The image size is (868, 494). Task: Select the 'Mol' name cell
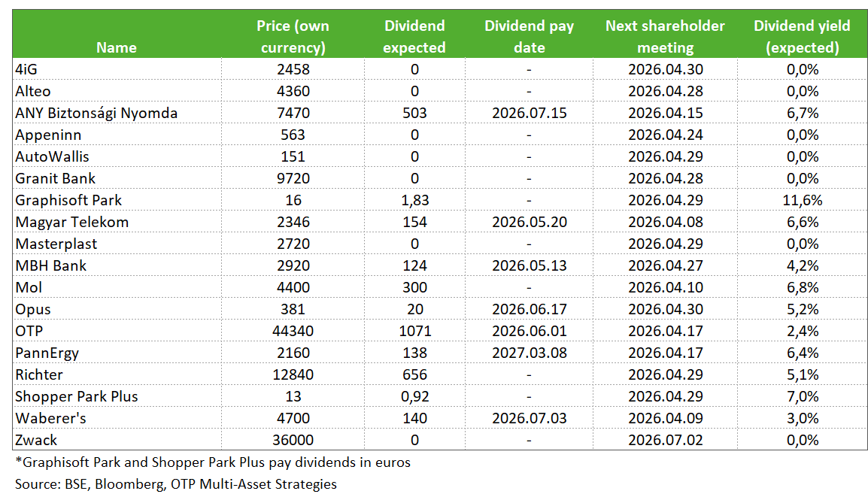(x=117, y=287)
